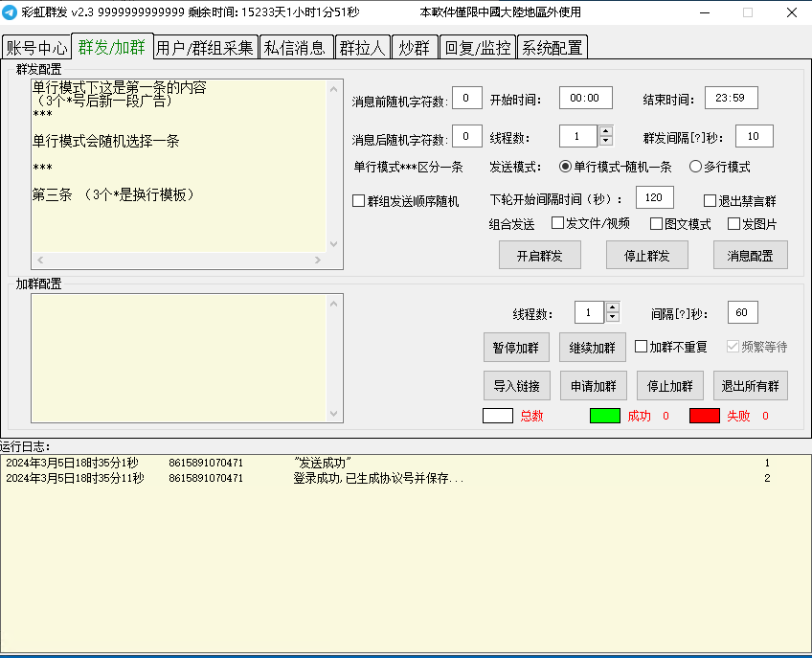Click right arrow of horizontal message scrollbar
Screen dimensions: 812x658
pos(317,260)
